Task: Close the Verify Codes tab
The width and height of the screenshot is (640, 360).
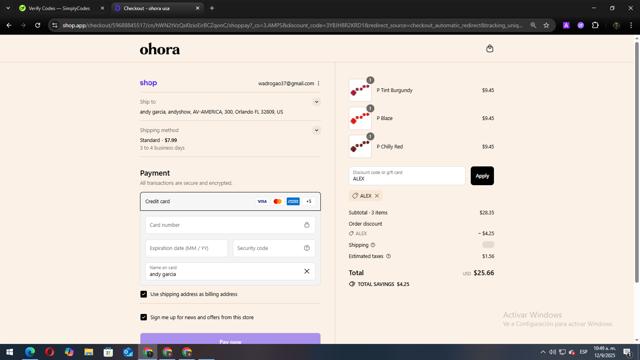Action: pos(102,8)
